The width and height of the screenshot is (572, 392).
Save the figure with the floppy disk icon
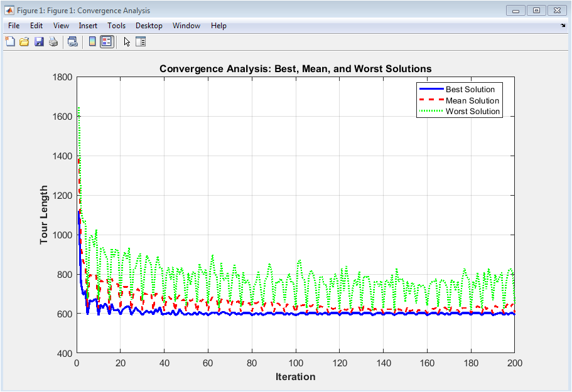click(x=39, y=42)
